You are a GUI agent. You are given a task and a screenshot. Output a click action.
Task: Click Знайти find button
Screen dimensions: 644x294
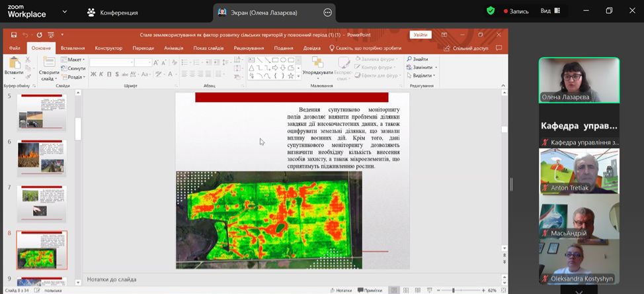tap(418, 59)
